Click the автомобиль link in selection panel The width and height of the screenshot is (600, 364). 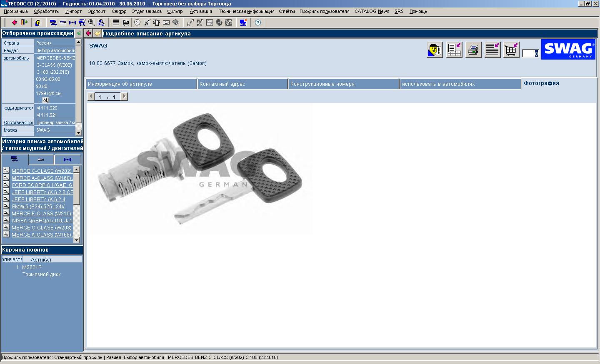click(16, 58)
